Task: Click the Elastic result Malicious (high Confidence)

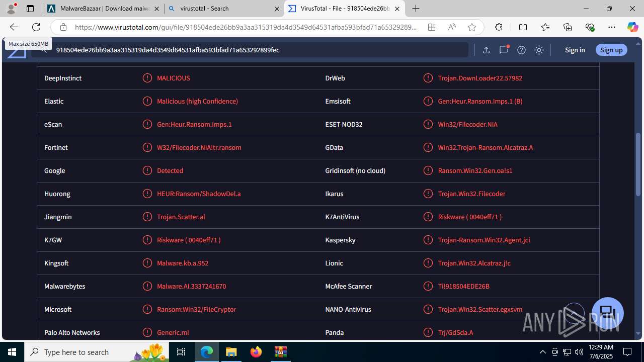Action: click(x=197, y=101)
